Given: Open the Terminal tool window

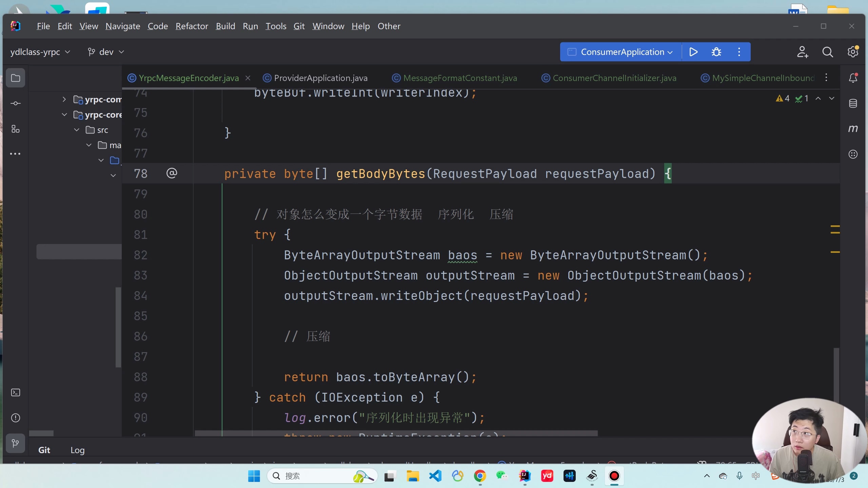Looking at the screenshot, I should pos(15,392).
